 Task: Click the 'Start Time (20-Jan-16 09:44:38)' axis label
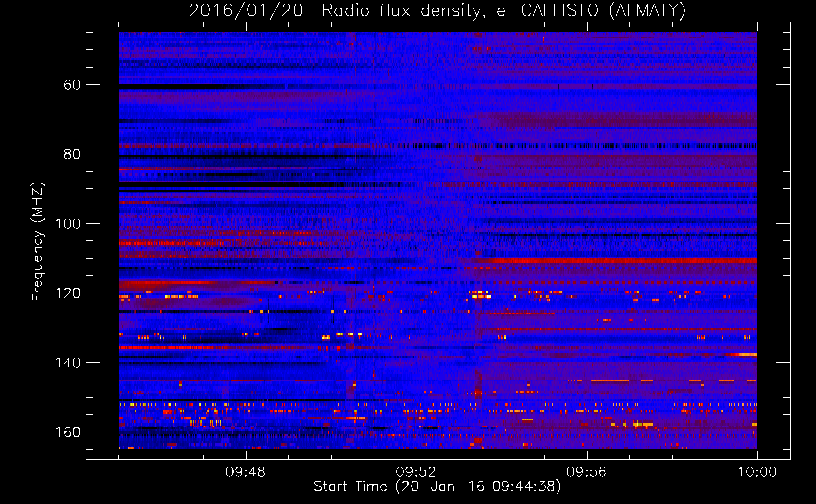click(x=437, y=487)
